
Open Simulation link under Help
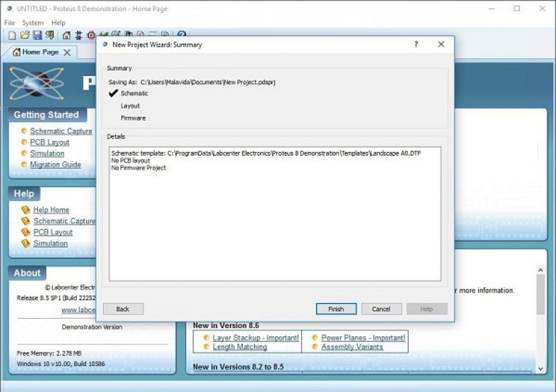point(50,243)
